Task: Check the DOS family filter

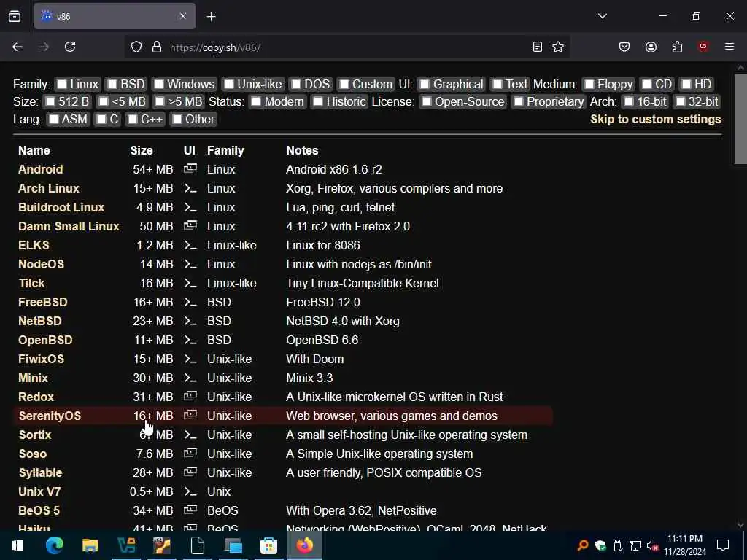Action: point(296,85)
